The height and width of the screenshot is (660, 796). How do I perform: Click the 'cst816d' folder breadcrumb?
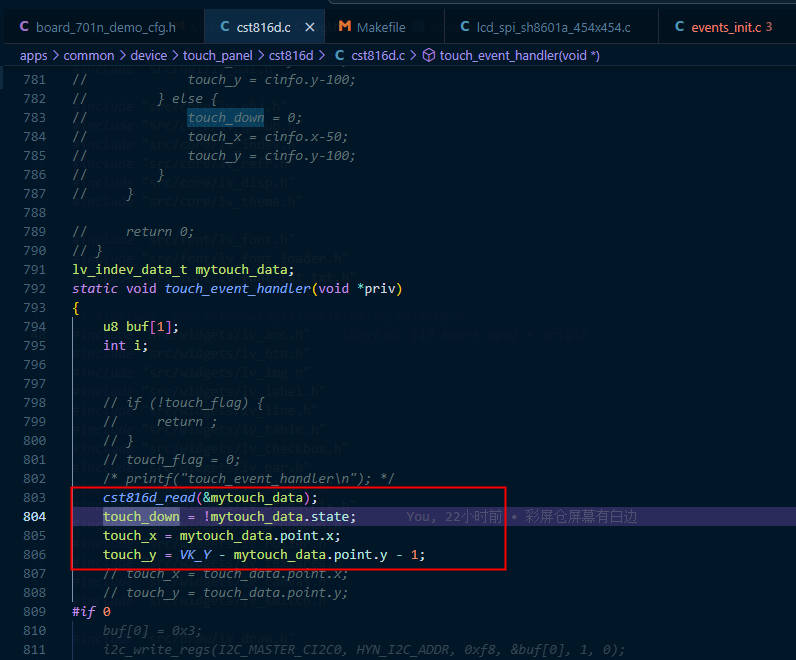[x=291, y=55]
